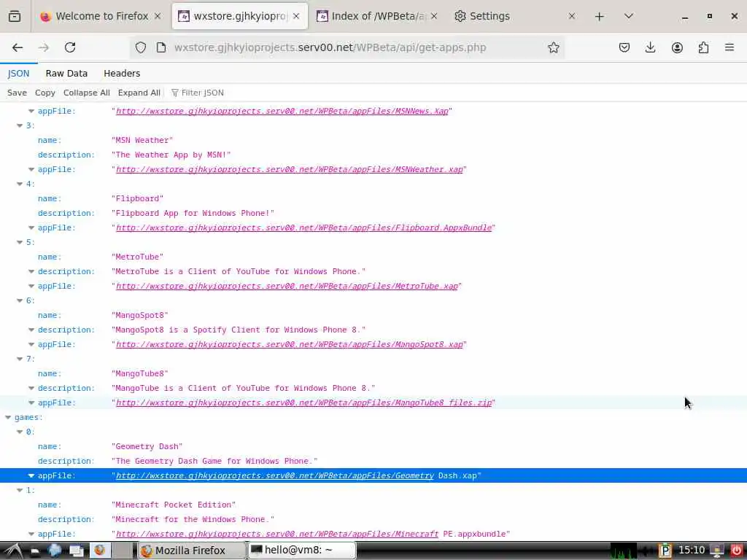
Task: Click the page info icon in address bar
Action: [161, 47]
